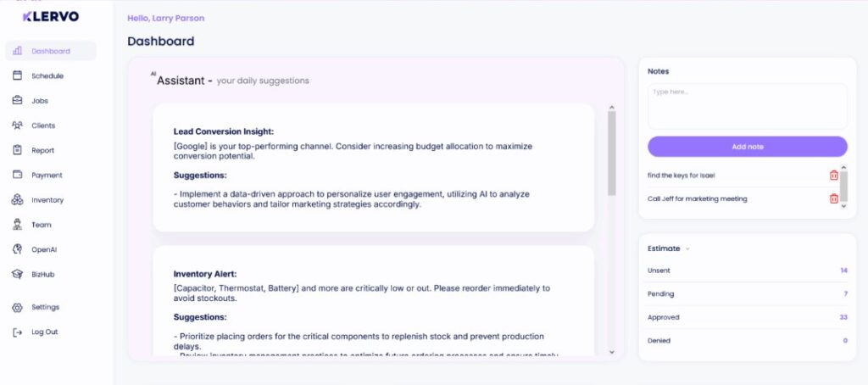Focus the Notes 'Type here' text field

tap(747, 106)
